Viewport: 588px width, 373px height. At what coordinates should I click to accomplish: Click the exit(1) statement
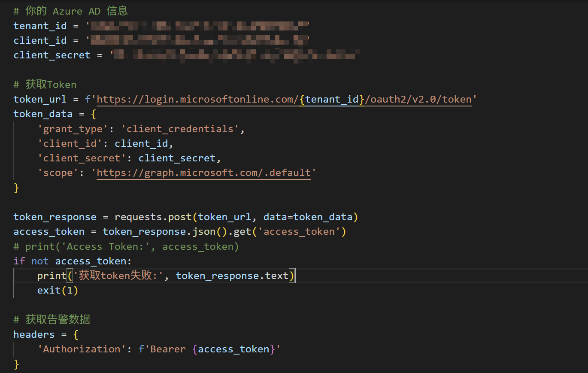(x=58, y=291)
